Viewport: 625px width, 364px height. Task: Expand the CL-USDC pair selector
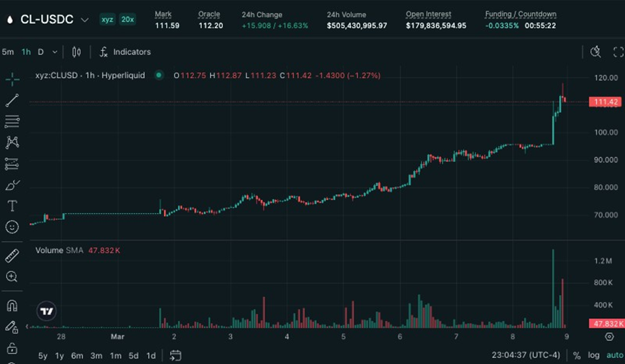point(84,20)
